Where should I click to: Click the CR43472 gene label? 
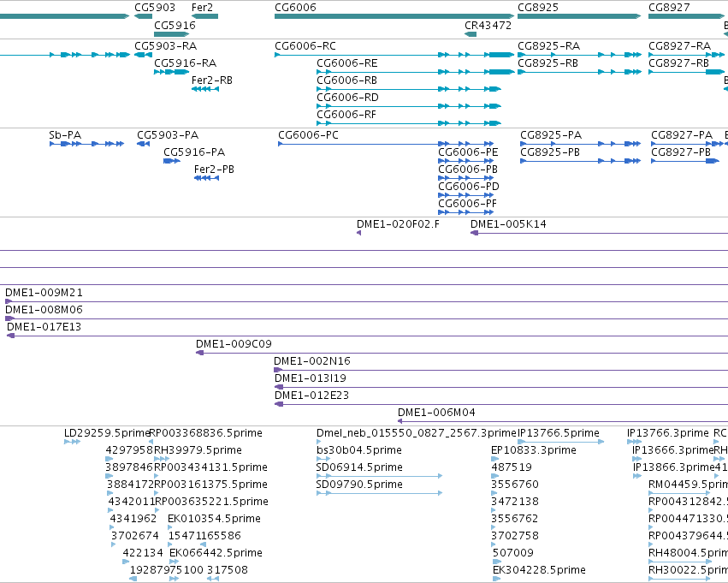click(x=488, y=25)
